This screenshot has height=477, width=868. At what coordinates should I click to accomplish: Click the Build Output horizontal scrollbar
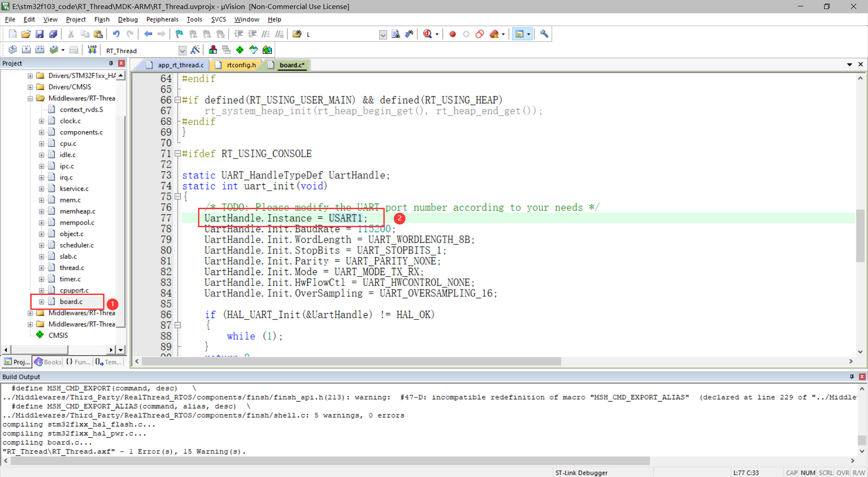point(330,461)
